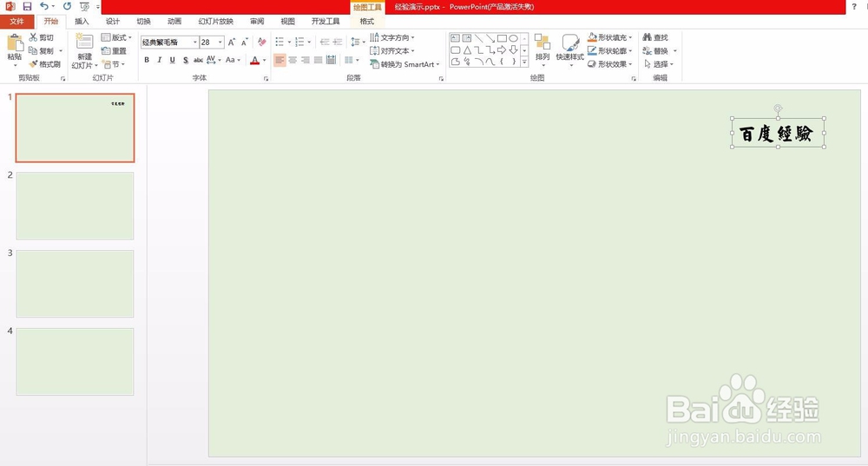Screen dimensions: 868x466
Task: Open Paragraph dialog launcher in 段落 group
Action: [x=441, y=79]
